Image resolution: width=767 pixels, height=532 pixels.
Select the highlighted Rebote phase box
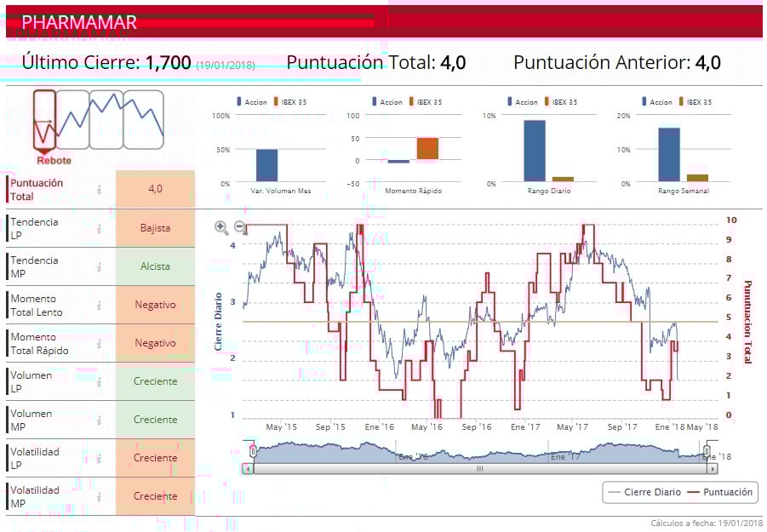(x=44, y=120)
